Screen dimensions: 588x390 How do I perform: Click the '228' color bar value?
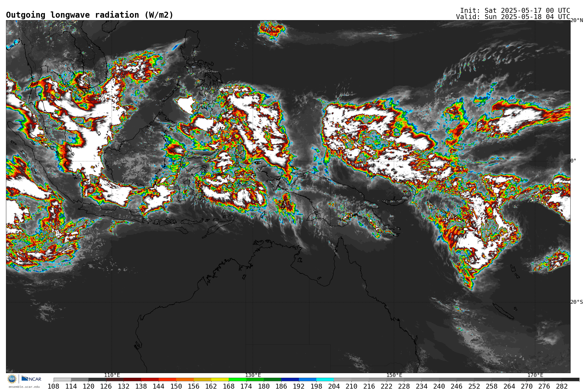pyautogui.click(x=404, y=386)
